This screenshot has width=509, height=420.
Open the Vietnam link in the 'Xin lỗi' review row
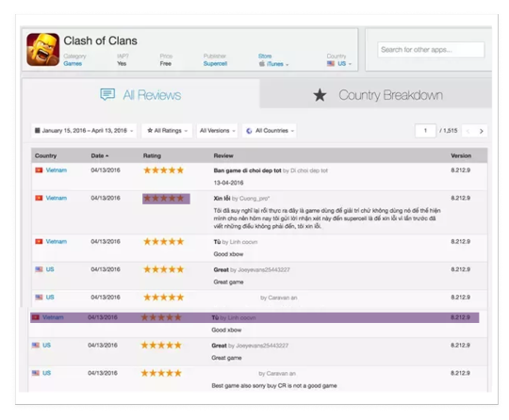(57, 198)
